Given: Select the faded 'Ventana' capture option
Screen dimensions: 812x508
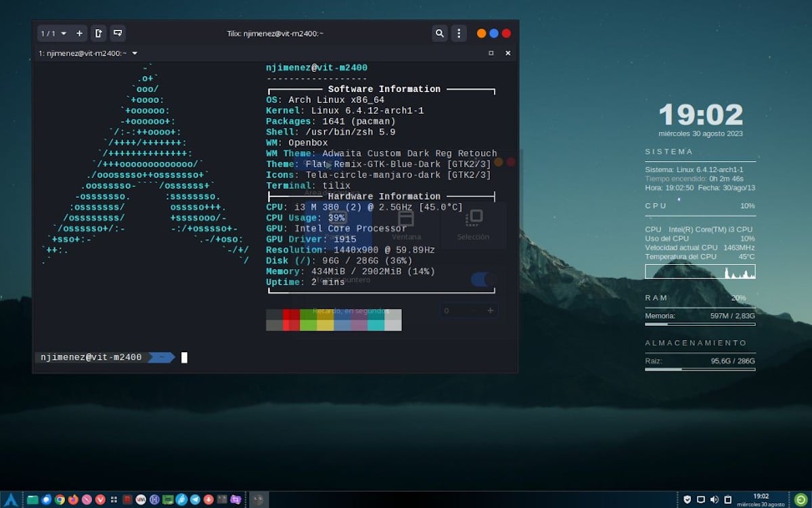Looking at the screenshot, I should pos(406,225).
